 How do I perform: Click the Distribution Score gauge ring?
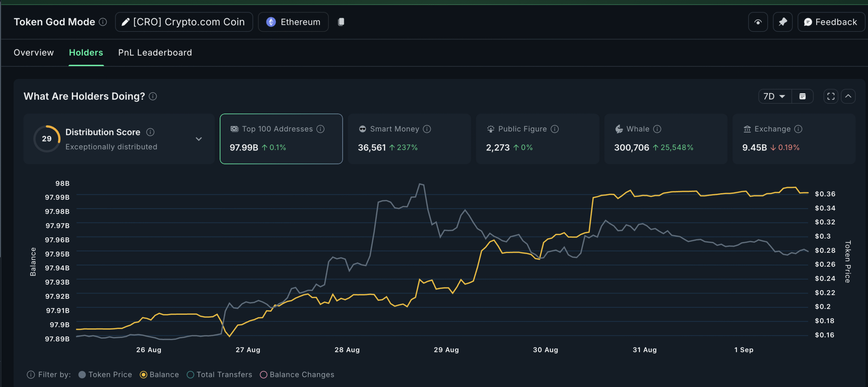coord(47,139)
